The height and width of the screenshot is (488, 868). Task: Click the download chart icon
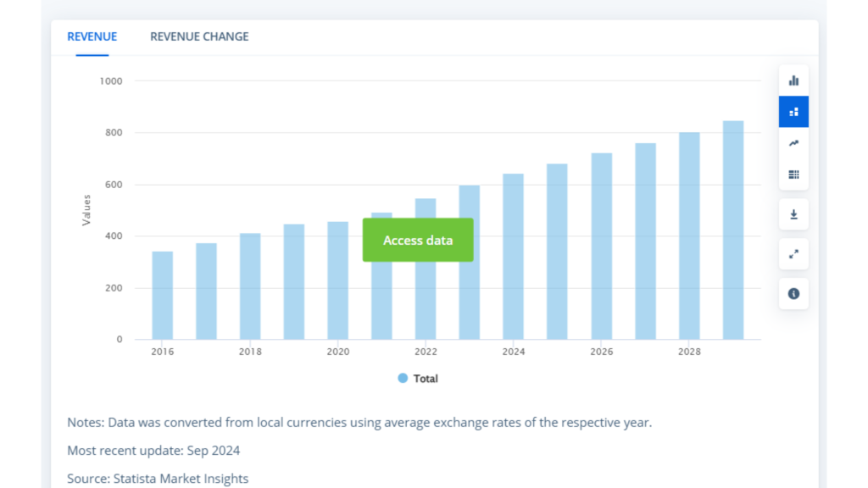coord(793,214)
